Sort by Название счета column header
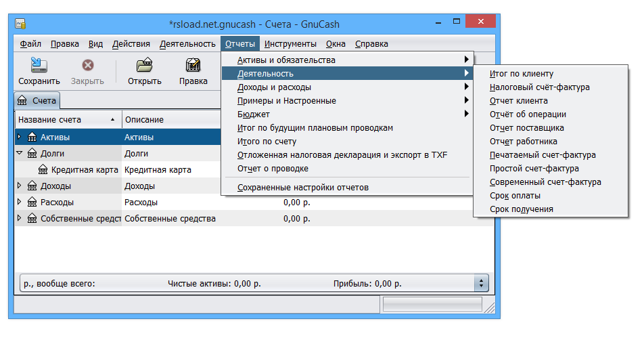 point(68,120)
